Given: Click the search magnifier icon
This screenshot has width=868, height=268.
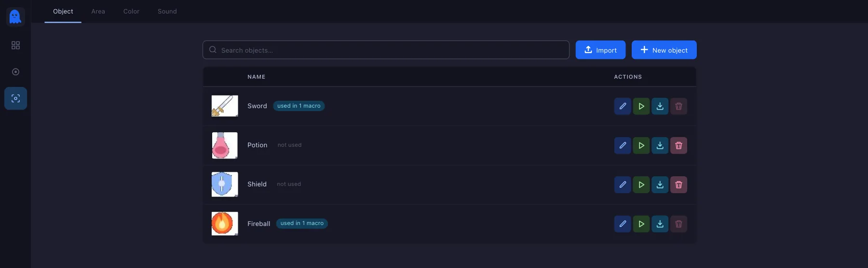Looking at the screenshot, I should [213, 50].
